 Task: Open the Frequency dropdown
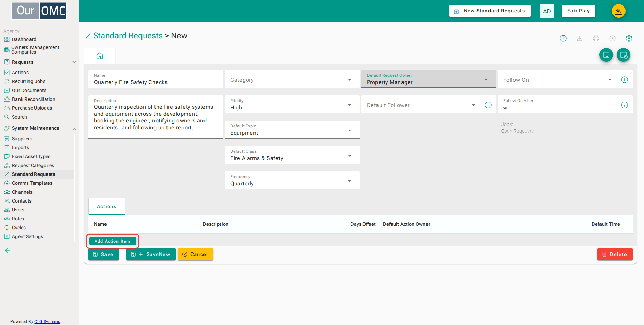[x=292, y=180]
